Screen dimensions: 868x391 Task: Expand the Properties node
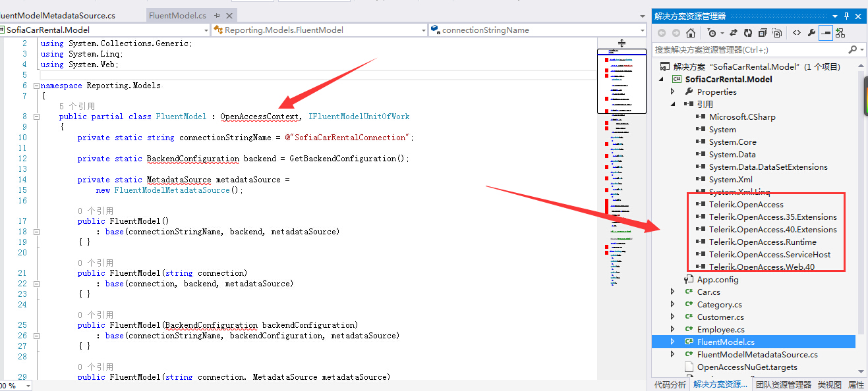tap(673, 91)
